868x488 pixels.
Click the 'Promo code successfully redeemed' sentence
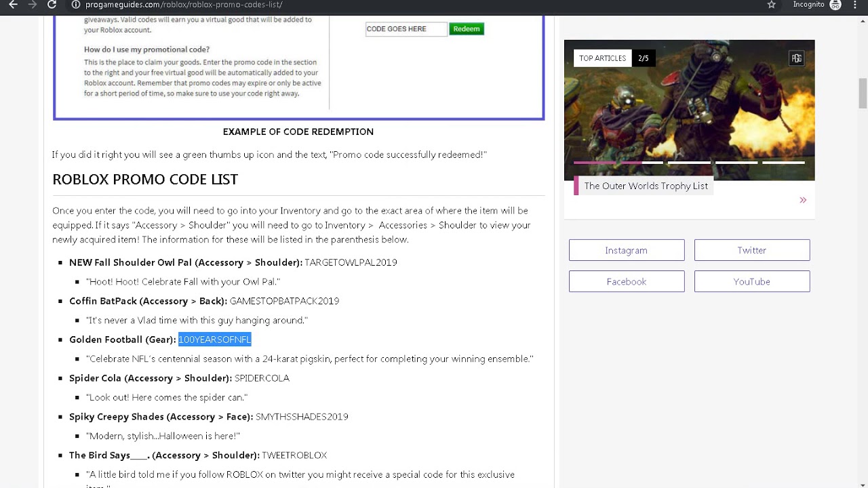point(269,155)
